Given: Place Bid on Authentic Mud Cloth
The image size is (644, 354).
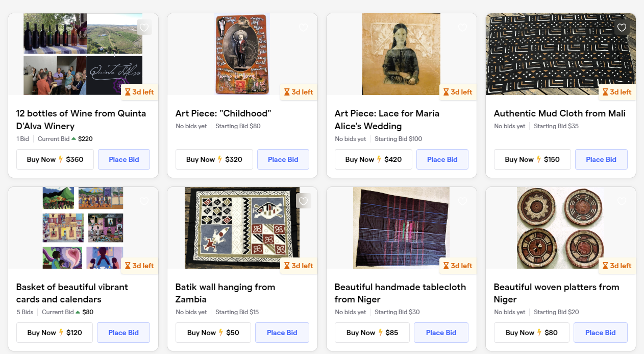Looking at the screenshot, I should point(601,159).
